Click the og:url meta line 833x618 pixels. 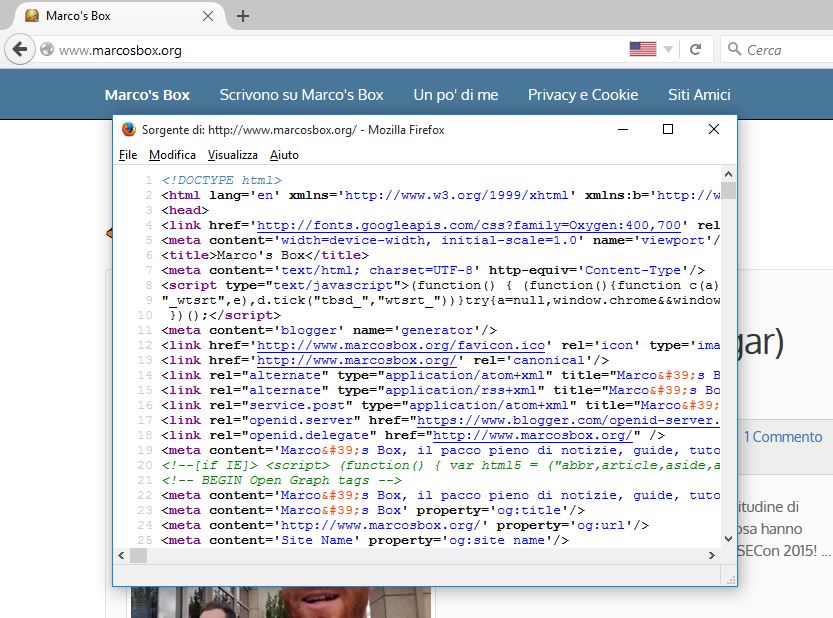pyautogui.click(x=405, y=525)
